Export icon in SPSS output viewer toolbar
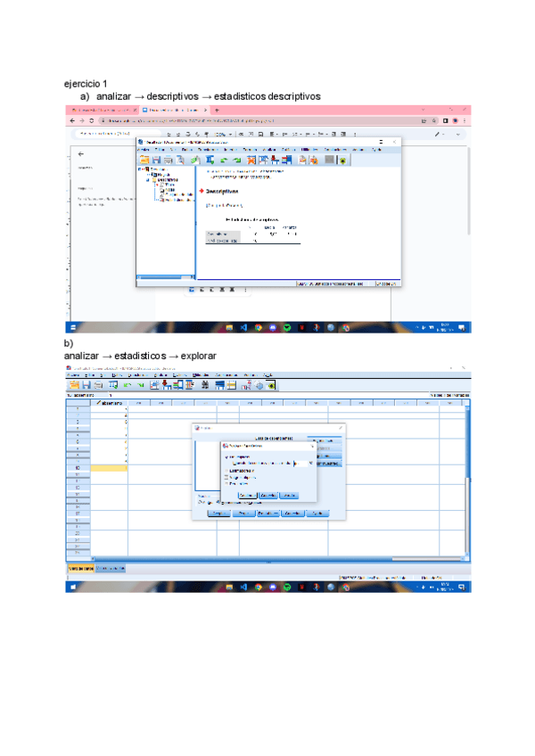Image resolution: width=535 pixels, height=756 pixels. click(195, 160)
